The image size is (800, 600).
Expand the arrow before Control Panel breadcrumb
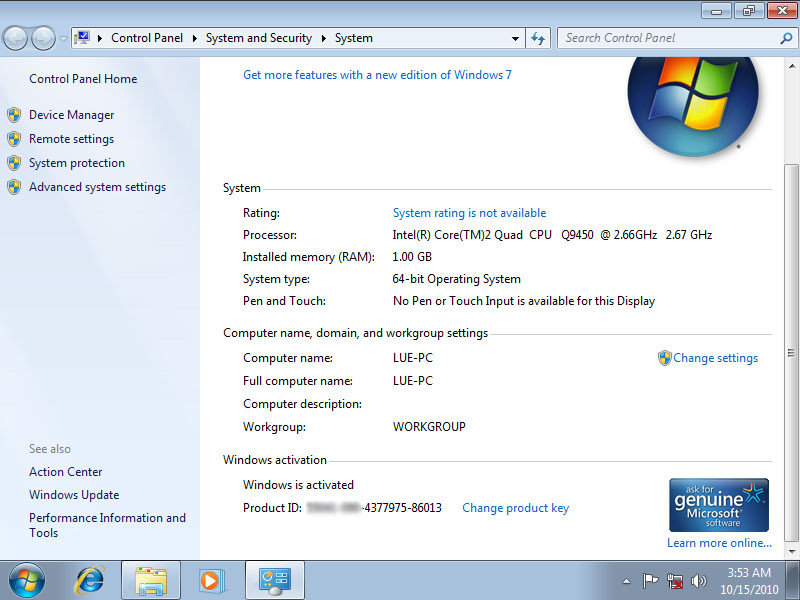click(100, 38)
